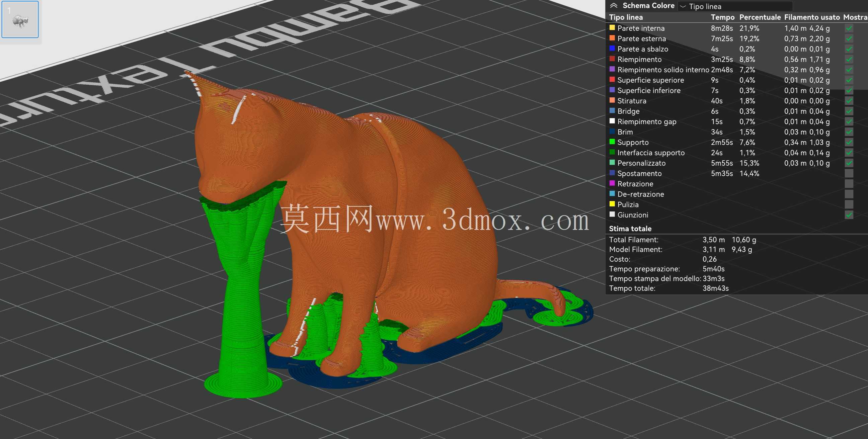Click the 15,3% percentage for Personalizzato

point(749,163)
